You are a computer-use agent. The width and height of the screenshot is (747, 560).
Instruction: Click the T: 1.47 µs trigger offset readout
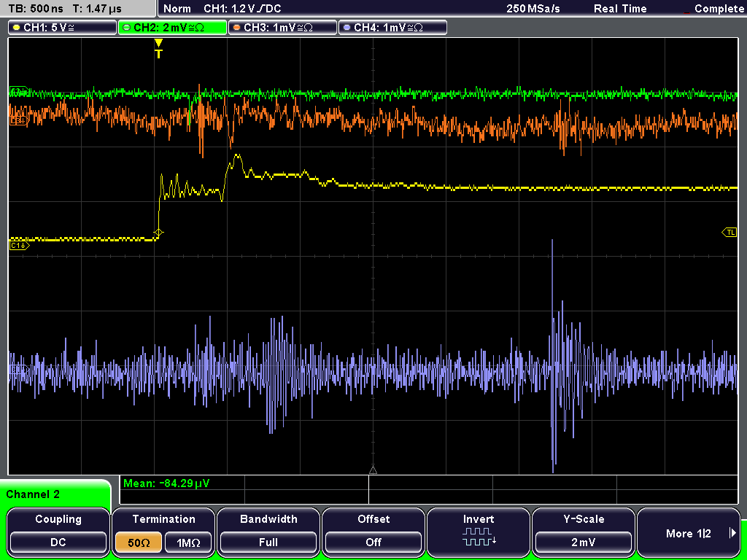98,9
